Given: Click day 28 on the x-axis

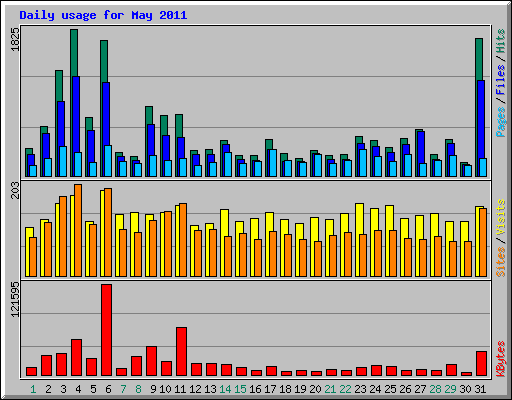Looking at the screenshot, I should tap(435, 389).
